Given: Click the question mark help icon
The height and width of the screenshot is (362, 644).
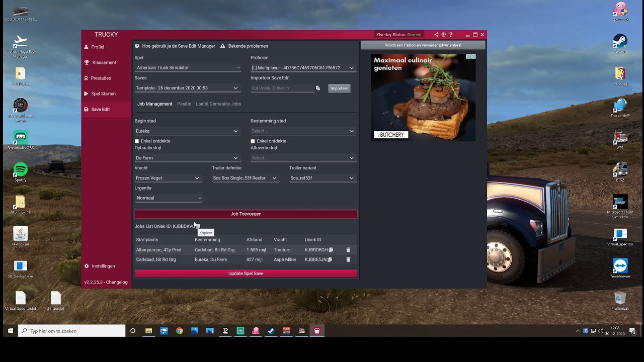Looking at the screenshot, I should 451,35.
